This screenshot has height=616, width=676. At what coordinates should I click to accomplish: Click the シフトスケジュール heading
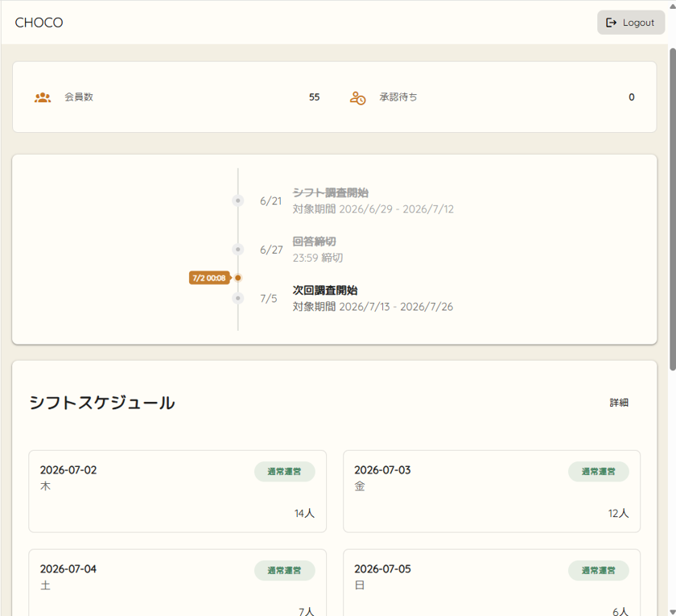pos(102,403)
